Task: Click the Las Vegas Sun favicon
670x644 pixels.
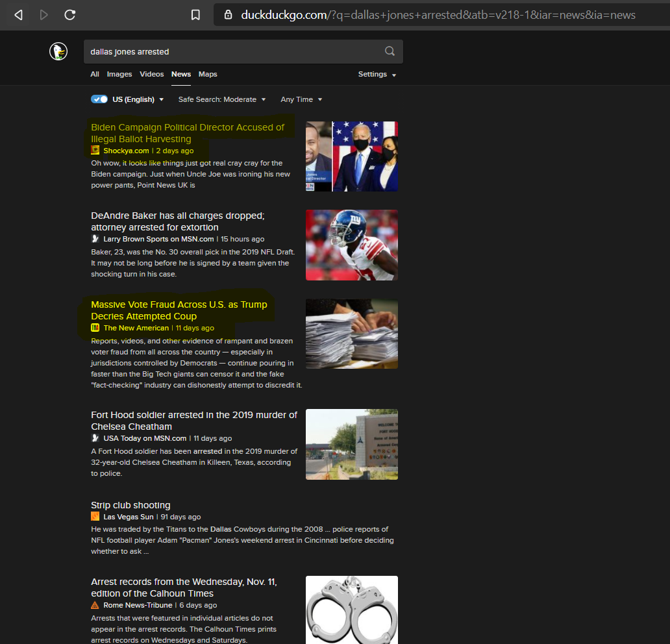Action: (95, 517)
